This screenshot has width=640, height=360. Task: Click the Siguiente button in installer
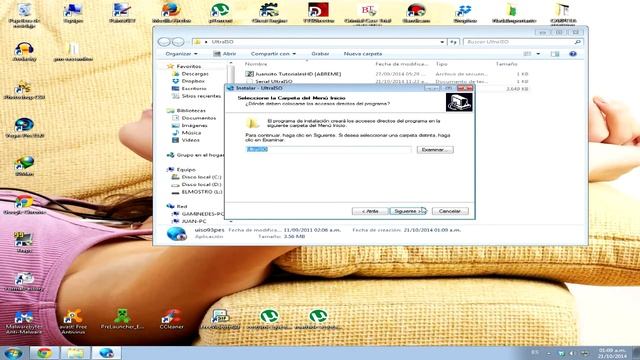pos(408,211)
